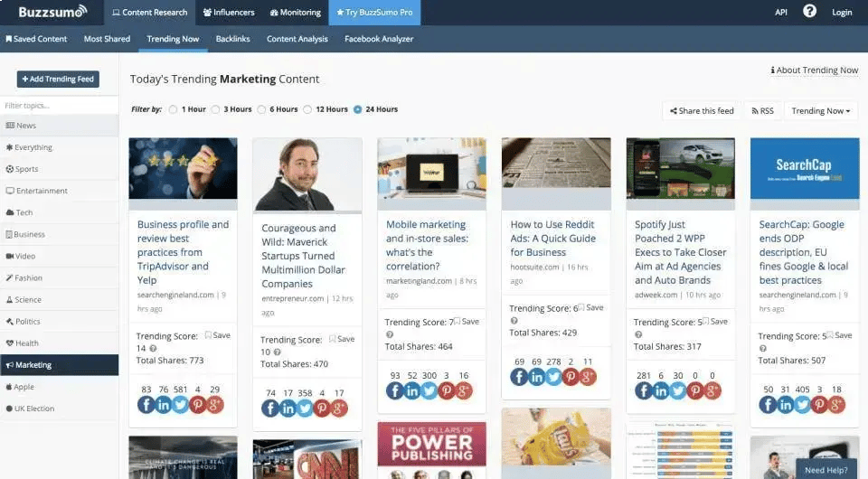The image size is (868, 479).
Task: Open Saved Content section
Action: (36, 39)
